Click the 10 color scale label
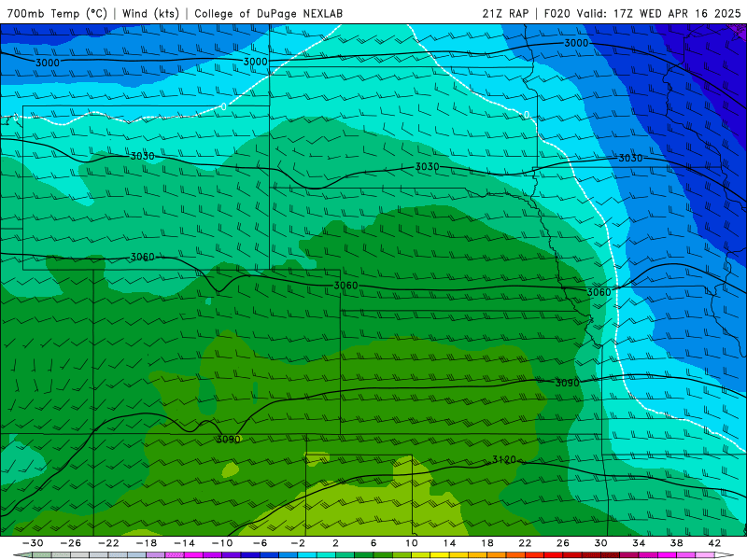This screenshot has height=560, width=747. pos(412,543)
